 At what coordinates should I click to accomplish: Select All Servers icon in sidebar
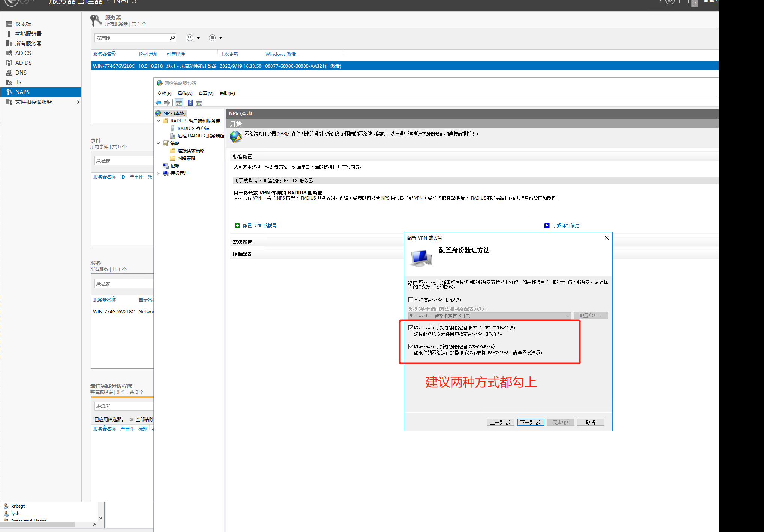(9, 43)
